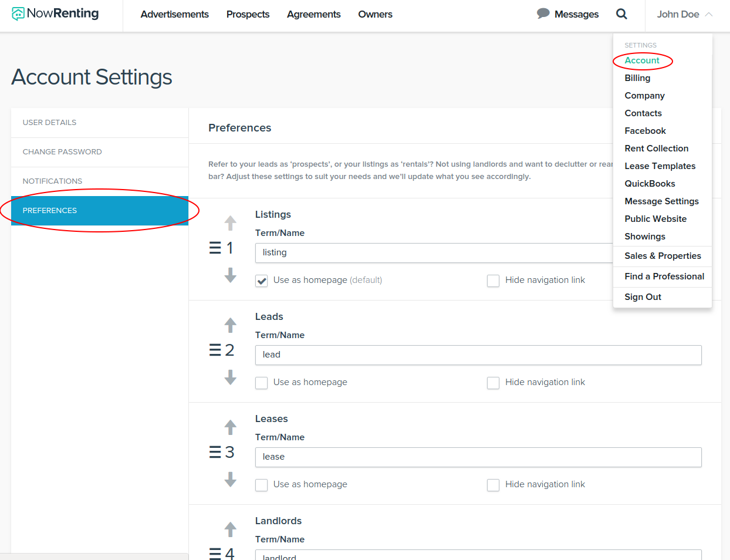
Task: Click the NowRenting house logo
Action: (18, 14)
